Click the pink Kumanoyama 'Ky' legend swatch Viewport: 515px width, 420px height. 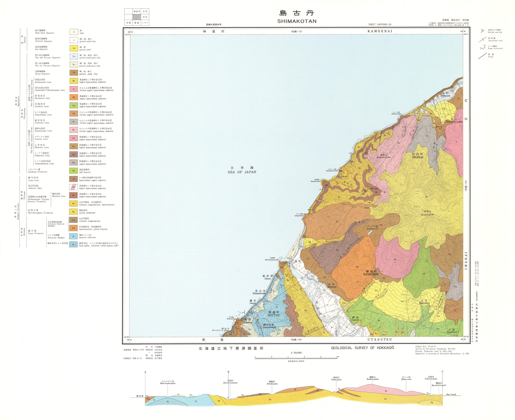pyautogui.click(x=74, y=130)
